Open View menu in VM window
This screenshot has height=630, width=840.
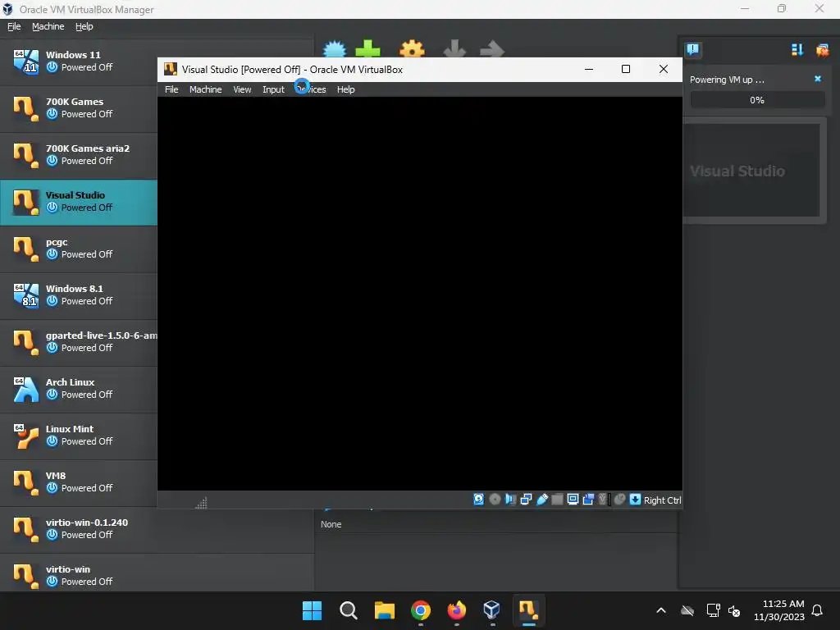coord(242,89)
